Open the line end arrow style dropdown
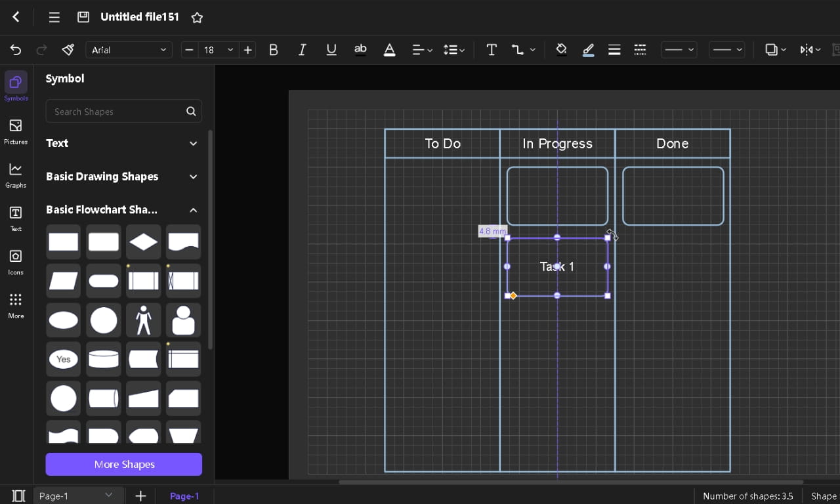This screenshot has width=840, height=504. pos(727,50)
